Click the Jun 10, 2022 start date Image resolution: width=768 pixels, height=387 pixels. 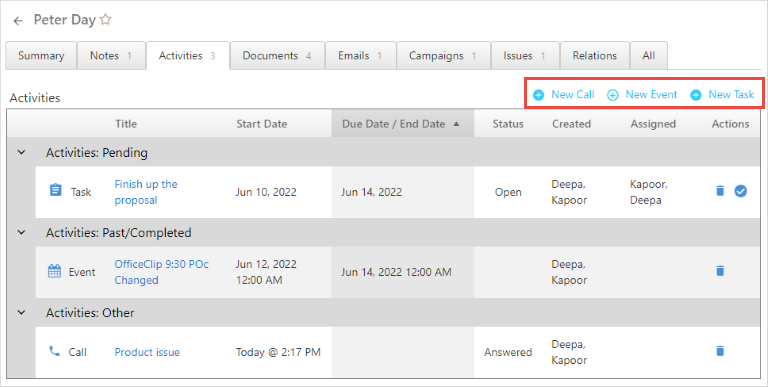click(x=266, y=192)
